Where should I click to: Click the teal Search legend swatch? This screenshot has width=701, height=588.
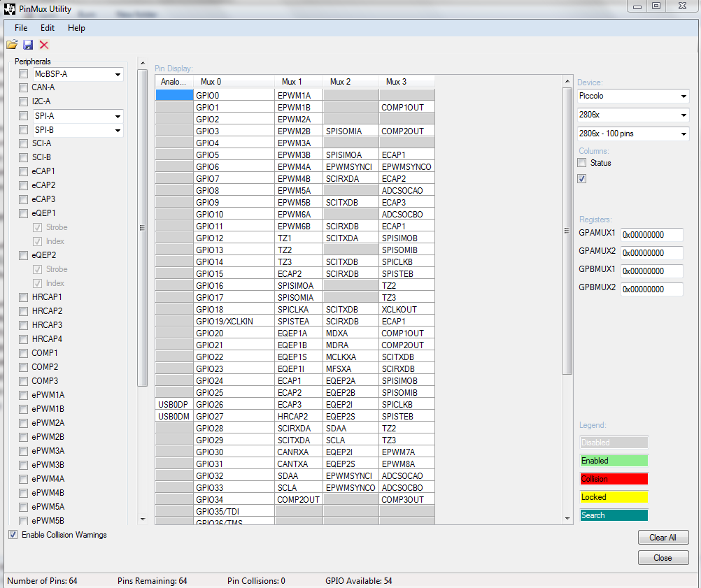(614, 515)
